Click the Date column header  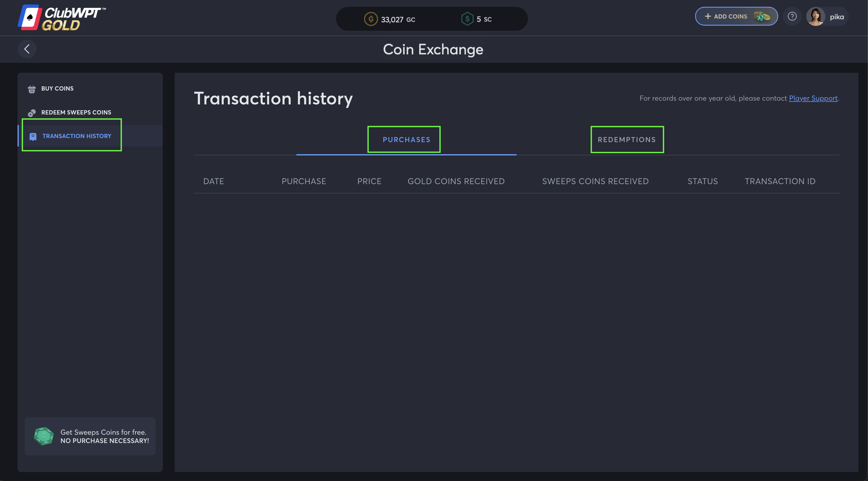pyautogui.click(x=214, y=182)
